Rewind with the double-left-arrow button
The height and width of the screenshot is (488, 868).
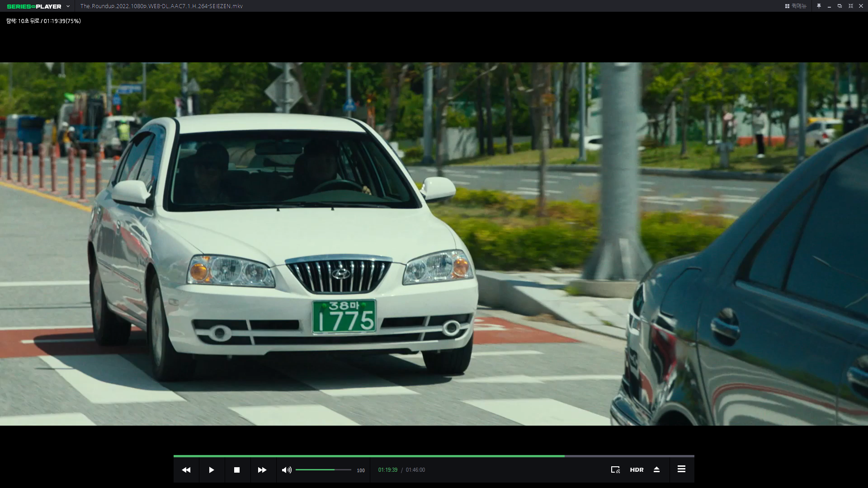186,470
